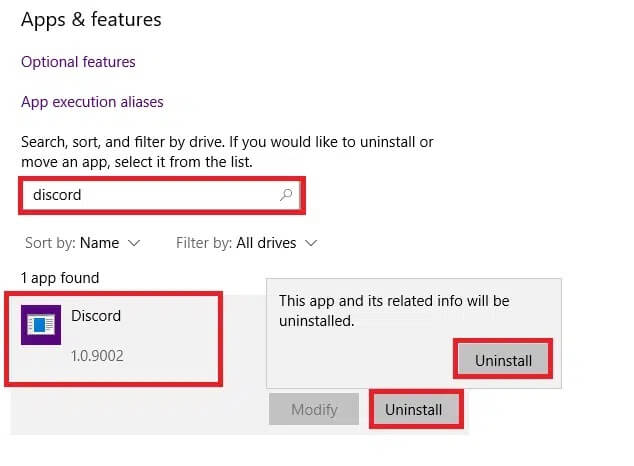Open App execution aliases link
The width and height of the screenshot is (634, 466).
point(92,102)
